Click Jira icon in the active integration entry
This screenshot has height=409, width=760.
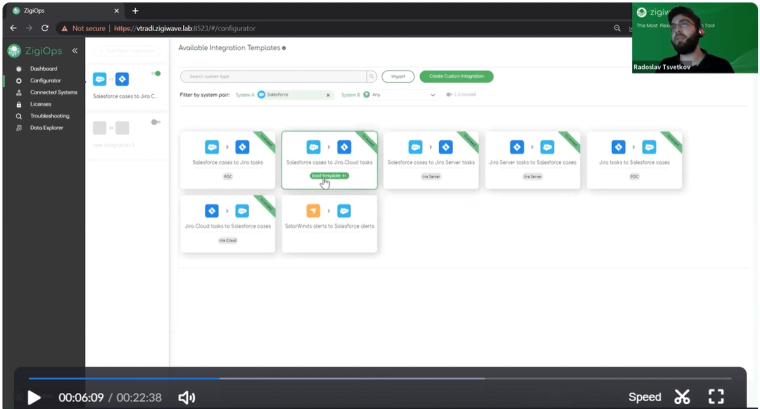122,79
